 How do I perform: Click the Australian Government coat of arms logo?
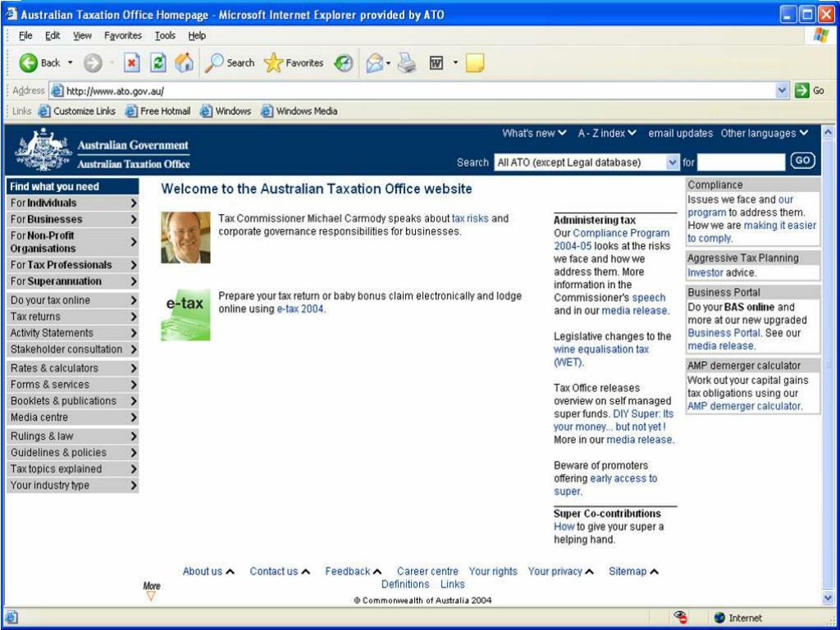tap(43, 149)
